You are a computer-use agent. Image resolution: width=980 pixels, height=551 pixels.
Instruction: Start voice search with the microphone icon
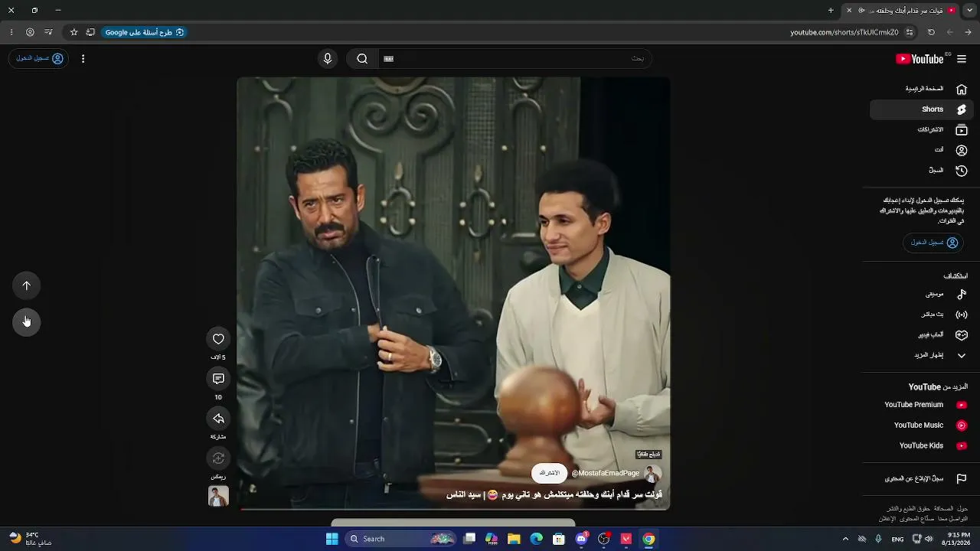click(x=328, y=59)
